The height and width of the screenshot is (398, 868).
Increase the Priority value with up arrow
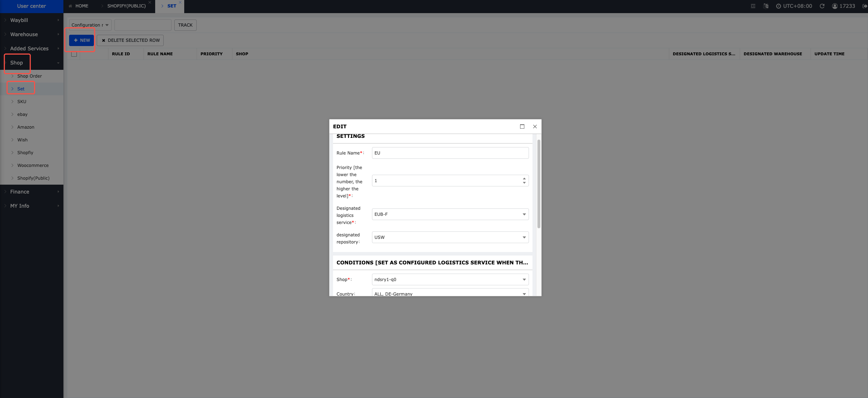point(524,179)
